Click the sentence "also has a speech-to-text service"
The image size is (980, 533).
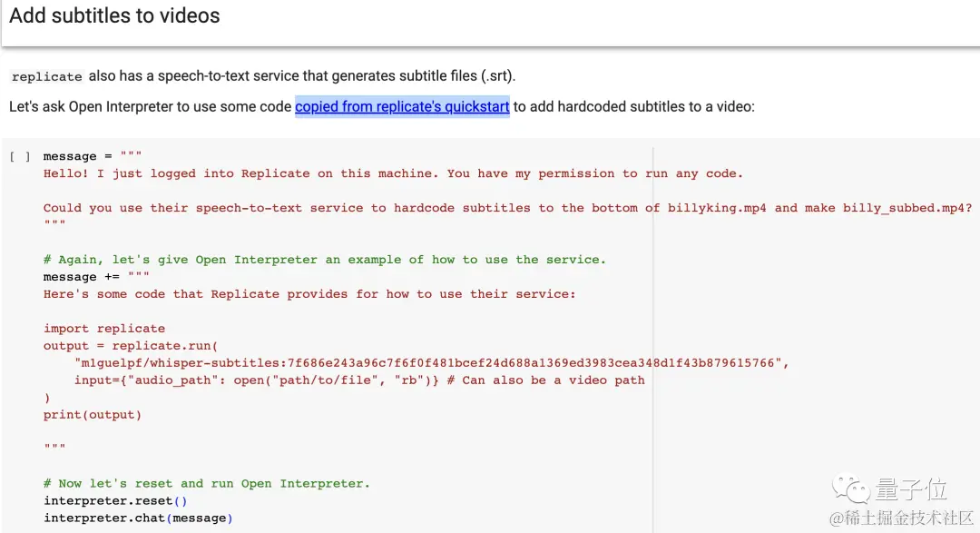point(302,76)
